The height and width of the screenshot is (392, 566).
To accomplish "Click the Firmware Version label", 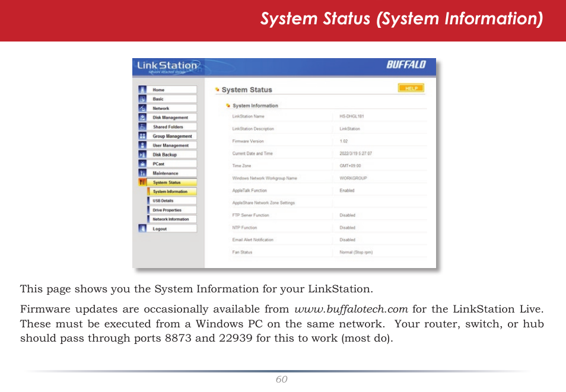I will tap(248, 141).
